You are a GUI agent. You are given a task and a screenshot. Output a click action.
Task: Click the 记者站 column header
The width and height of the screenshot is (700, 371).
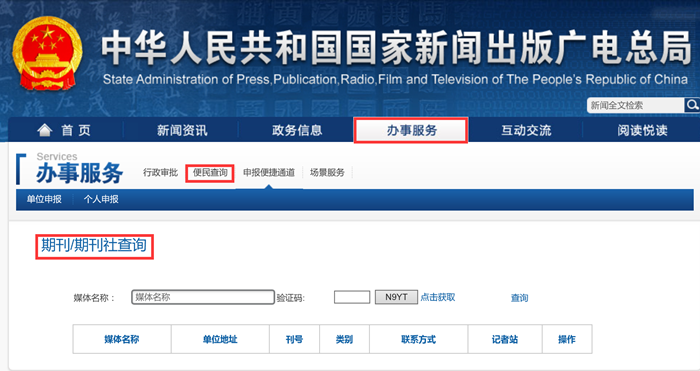505,339
